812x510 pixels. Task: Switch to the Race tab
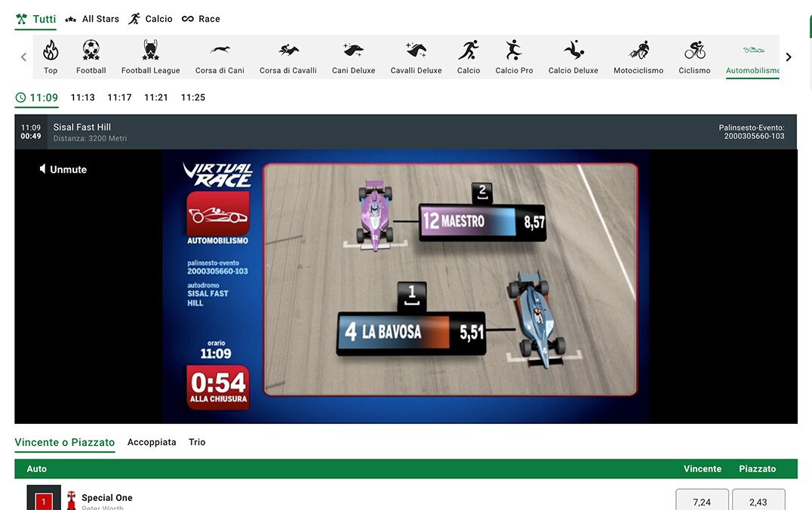pyautogui.click(x=201, y=19)
